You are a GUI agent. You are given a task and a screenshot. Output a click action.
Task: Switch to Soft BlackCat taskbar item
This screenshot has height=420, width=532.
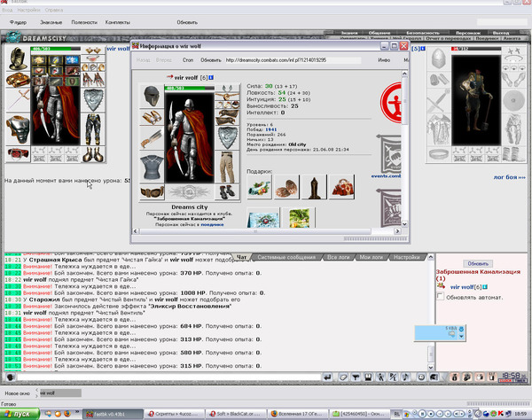[235, 414]
